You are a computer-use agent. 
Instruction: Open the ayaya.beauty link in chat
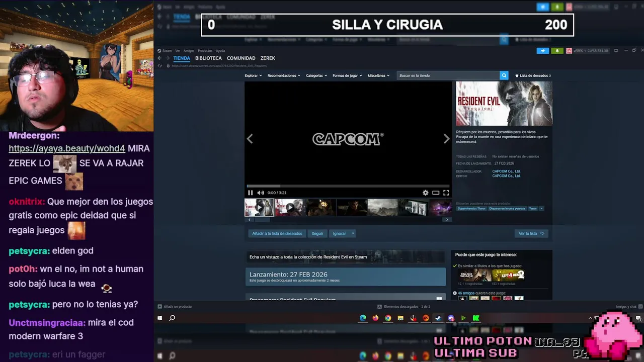(x=67, y=148)
